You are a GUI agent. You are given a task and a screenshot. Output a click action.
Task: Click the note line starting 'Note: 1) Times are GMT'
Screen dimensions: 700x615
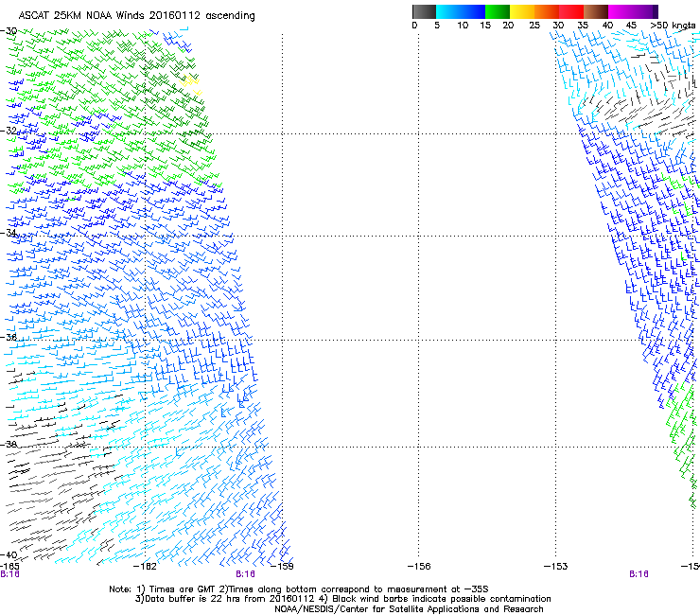pyautogui.click(x=299, y=589)
